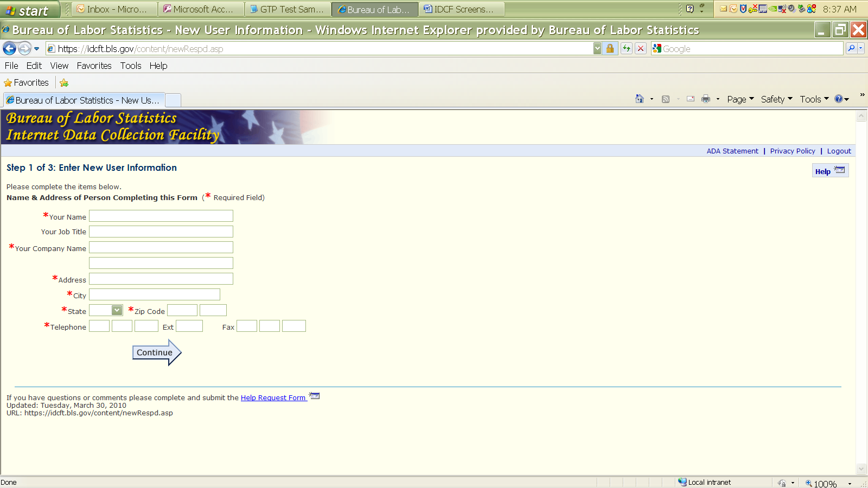Viewport: 868px width, 488px height.
Task: Click the browser Back arrow button
Action: click(x=10, y=49)
